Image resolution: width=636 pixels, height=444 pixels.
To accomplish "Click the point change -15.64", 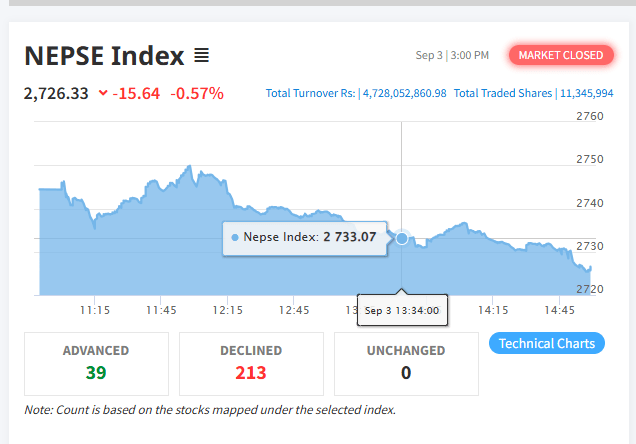I will click(136, 93).
